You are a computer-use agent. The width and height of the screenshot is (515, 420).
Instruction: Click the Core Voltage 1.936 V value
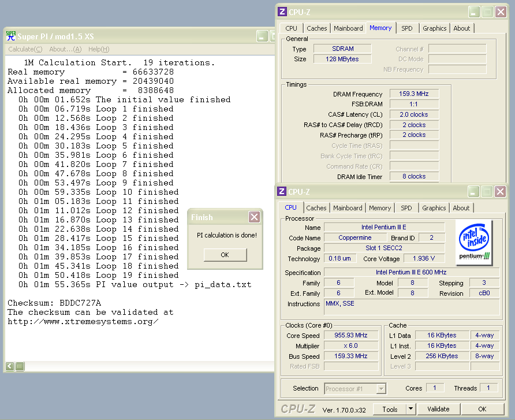tap(424, 258)
